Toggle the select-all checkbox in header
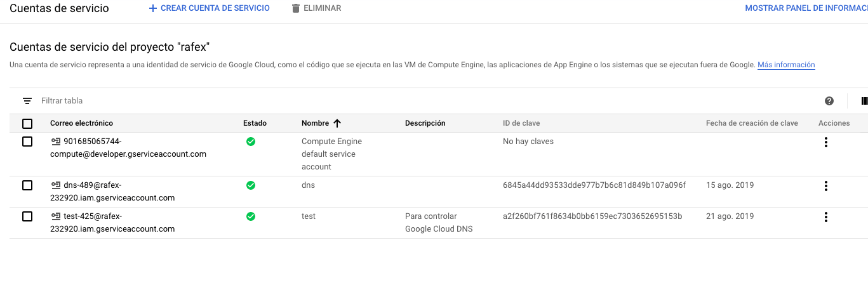868x297 pixels. pos(27,124)
